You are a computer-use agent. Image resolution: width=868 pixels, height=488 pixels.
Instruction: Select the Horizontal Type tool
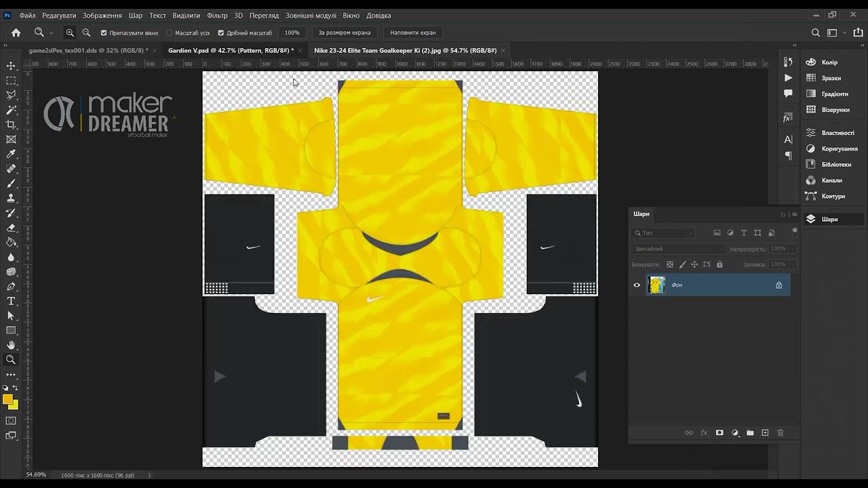tap(11, 301)
